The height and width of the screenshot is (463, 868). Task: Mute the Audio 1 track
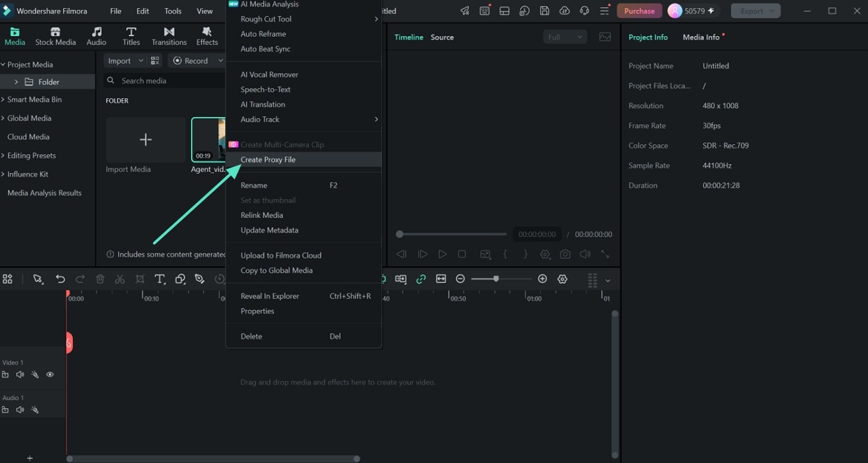click(20, 410)
